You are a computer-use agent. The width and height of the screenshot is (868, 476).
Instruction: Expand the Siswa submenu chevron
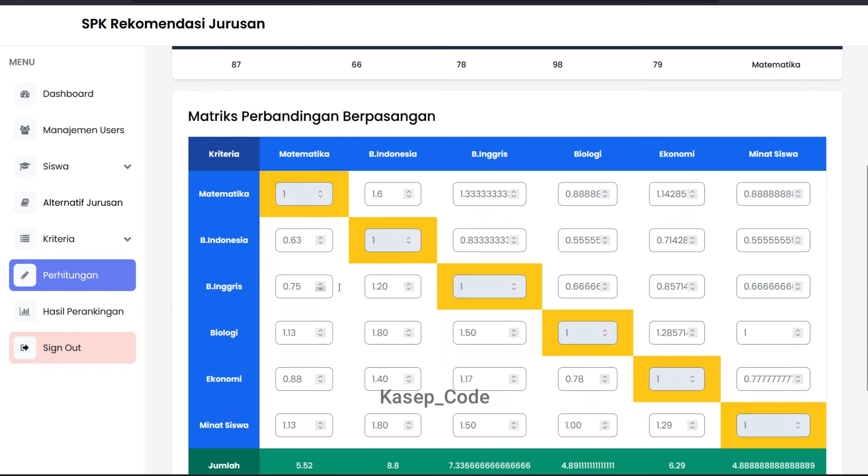pyautogui.click(x=127, y=166)
